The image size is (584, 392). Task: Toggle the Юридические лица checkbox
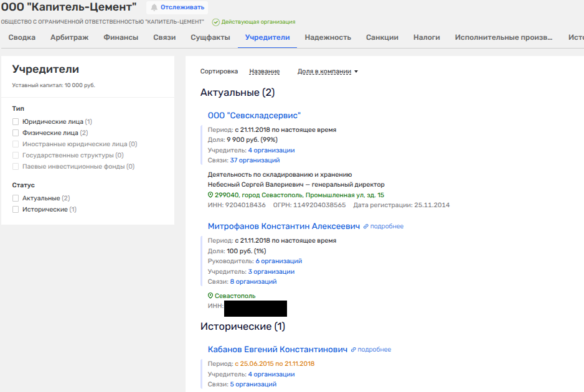[16, 122]
